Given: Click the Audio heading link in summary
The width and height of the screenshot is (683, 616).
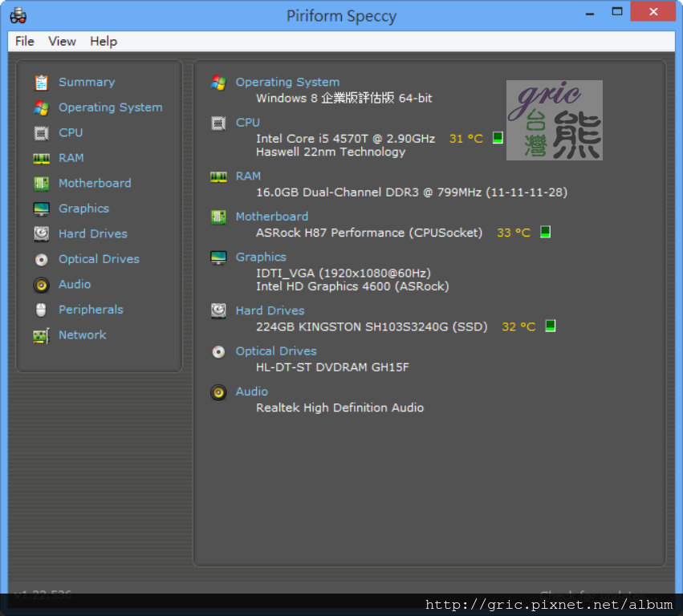Looking at the screenshot, I should click(251, 391).
